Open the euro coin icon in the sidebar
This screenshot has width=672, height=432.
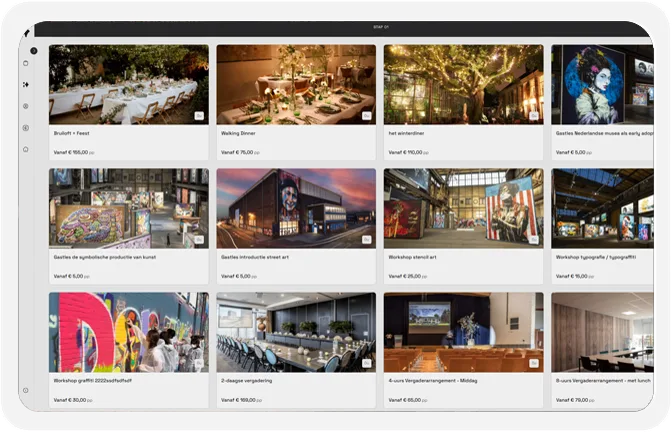(x=26, y=128)
